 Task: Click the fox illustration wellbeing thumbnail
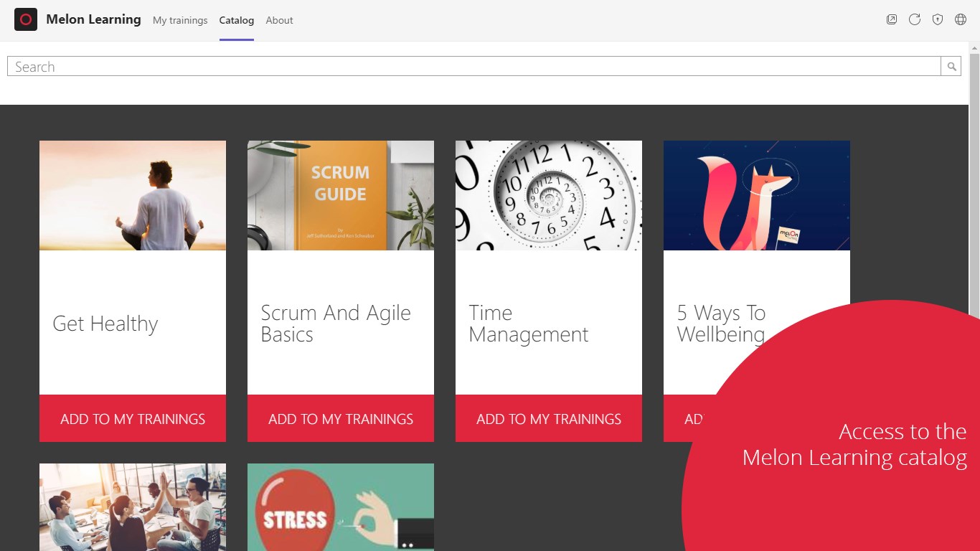pyautogui.click(x=757, y=195)
